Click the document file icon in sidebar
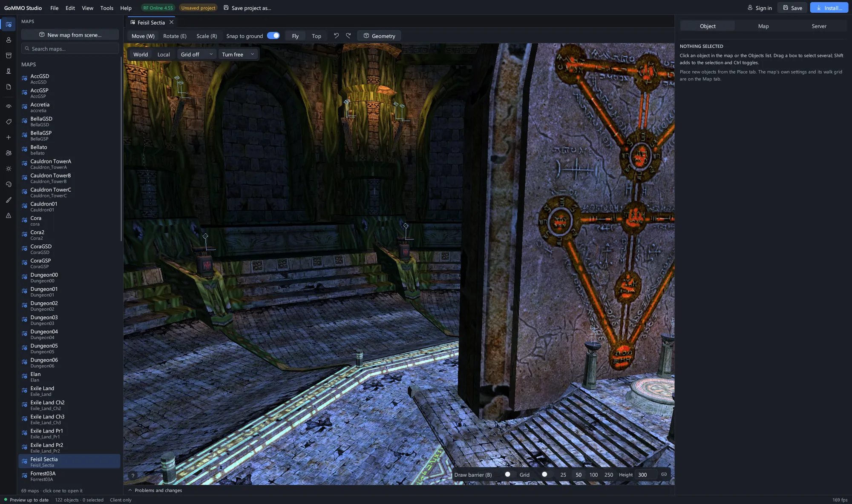The height and width of the screenshot is (504, 852). (9, 87)
